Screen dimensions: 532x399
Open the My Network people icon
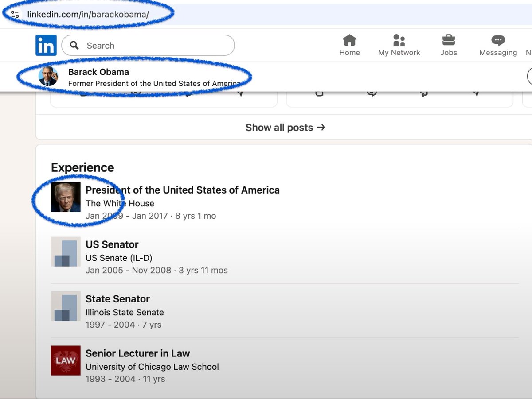click(399, 41)
